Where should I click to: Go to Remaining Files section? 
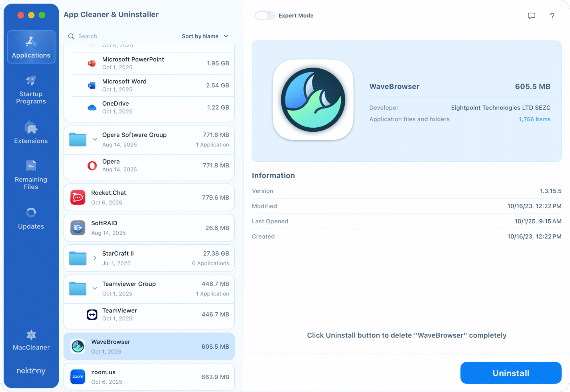point(31,175)
